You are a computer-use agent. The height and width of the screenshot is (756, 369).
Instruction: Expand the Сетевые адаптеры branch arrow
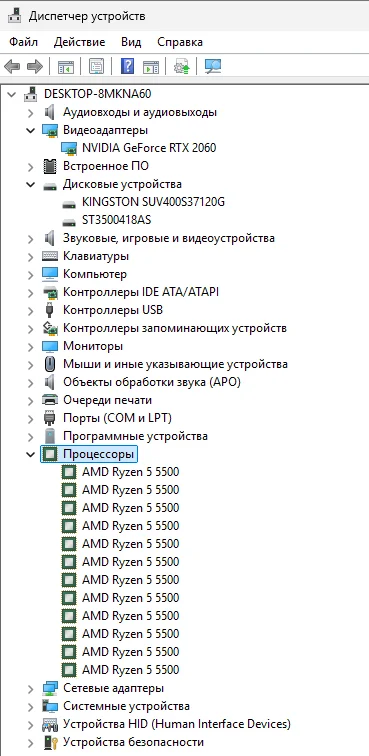(30, 688)
